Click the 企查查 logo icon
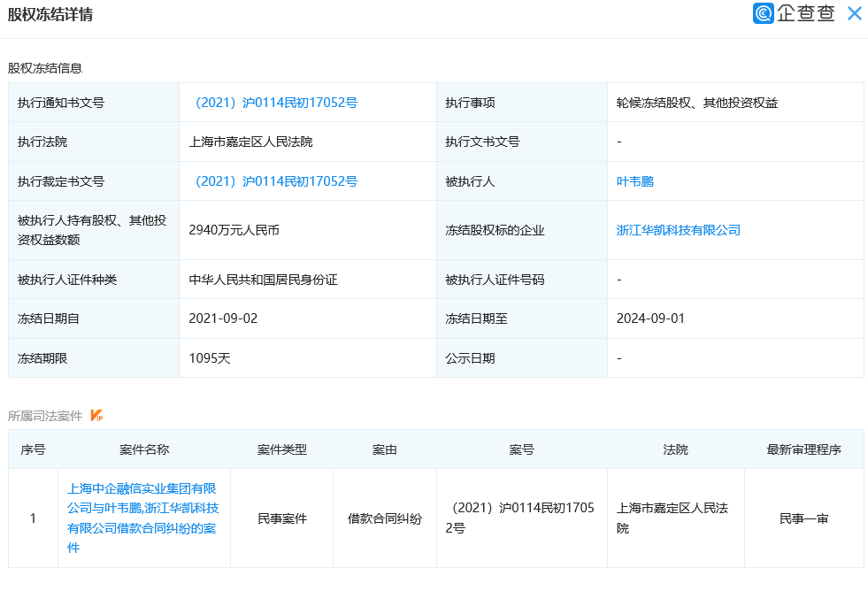This screenshot has height=591, width=868. 764,13
